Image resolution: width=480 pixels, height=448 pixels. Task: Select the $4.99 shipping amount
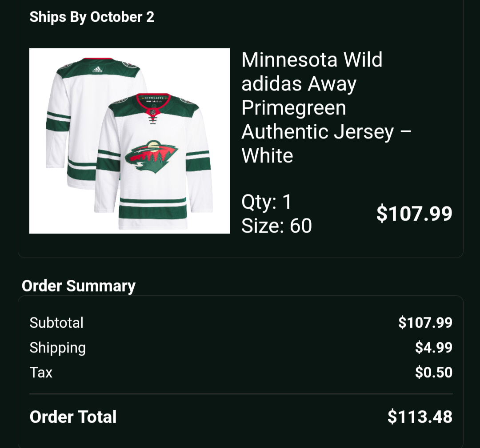tap(433, 347)
